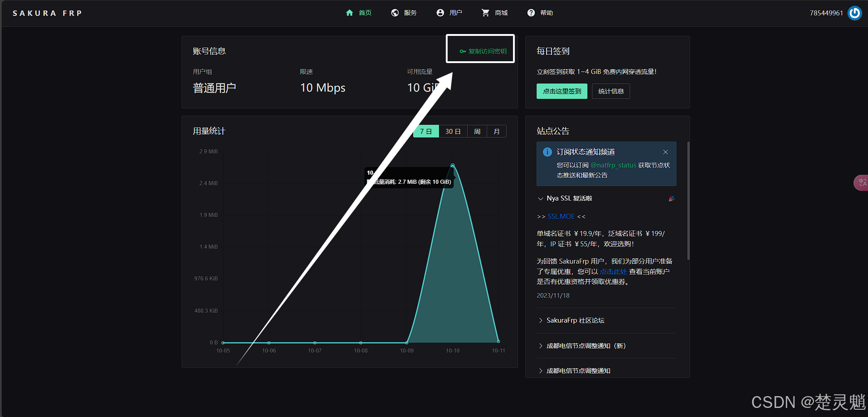The width and height of the screenshot is (868, 417).
Task: Click the info icon in subscription alert
Action: tap(547, 152)
